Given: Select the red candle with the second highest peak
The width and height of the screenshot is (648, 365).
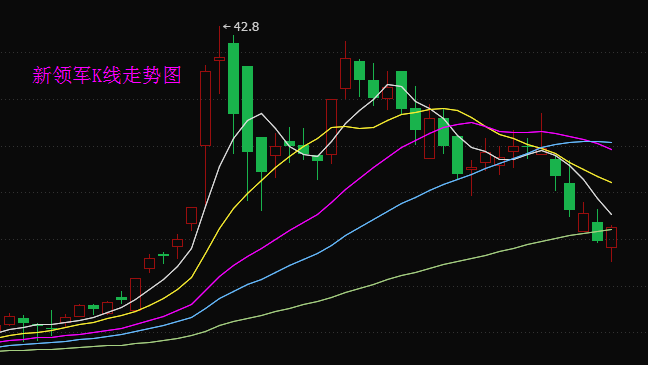Looking at the screenshot, I should click(345, 73).
